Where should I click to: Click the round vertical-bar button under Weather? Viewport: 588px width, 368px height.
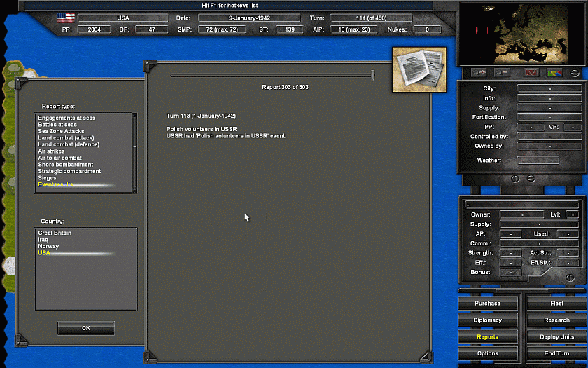pos(515,179)
